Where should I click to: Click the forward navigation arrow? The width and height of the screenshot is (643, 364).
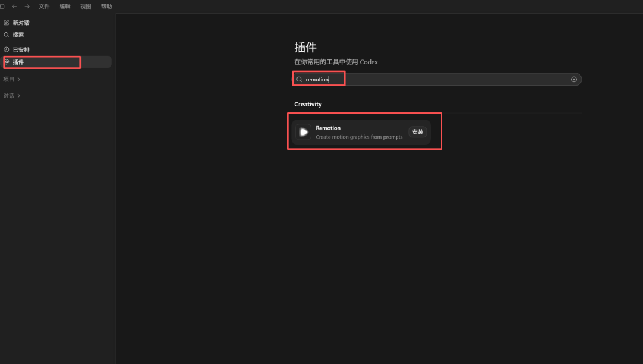[x=27, y=6]
